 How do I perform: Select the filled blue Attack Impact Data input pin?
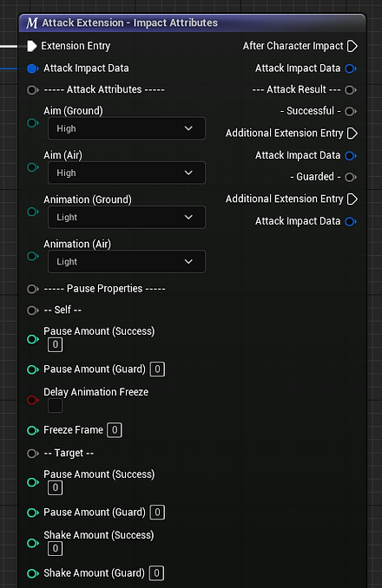(x=33, y=69)
